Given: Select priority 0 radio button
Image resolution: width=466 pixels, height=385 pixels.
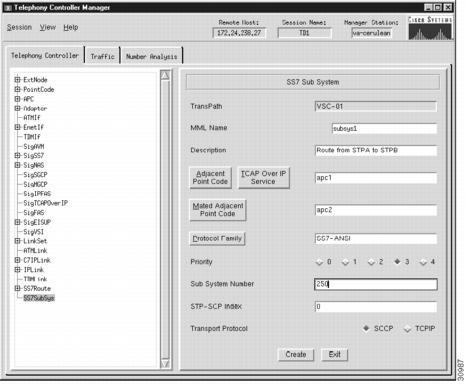Looking at the screenshot, I should pos(319,262).
